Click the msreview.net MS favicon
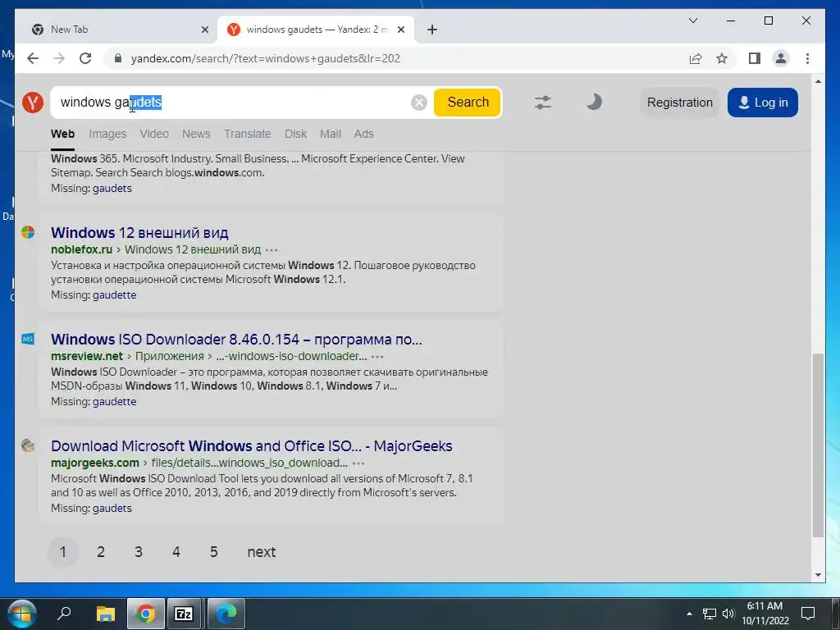This screenshot has height=630, width=840. click(28, 339)
